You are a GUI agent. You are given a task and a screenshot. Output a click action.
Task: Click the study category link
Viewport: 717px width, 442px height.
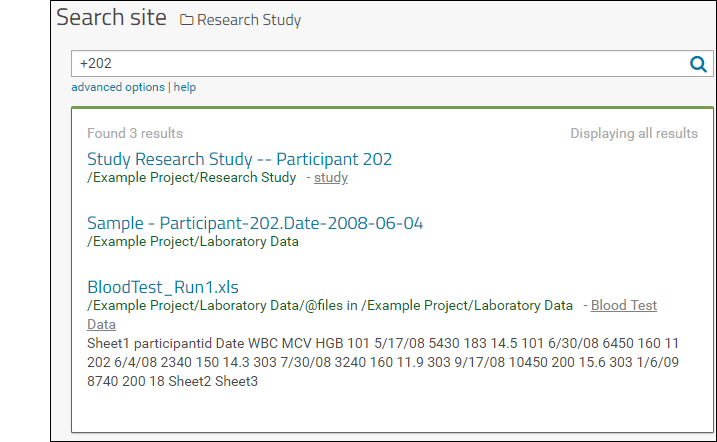point(331,177)
